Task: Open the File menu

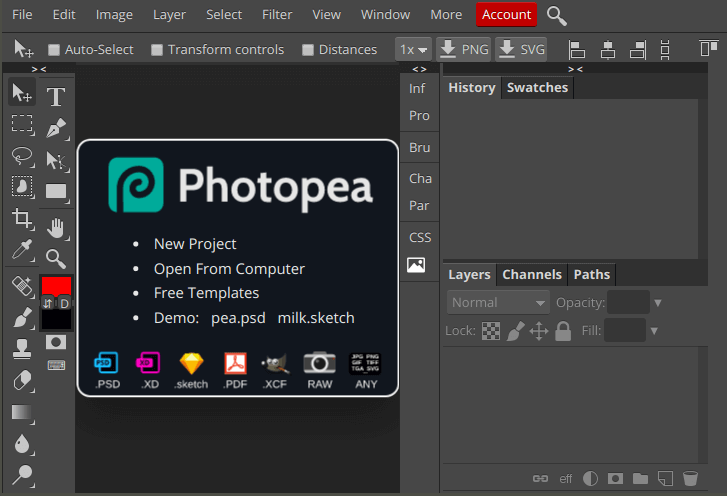Action: click(x=22, y=15)
